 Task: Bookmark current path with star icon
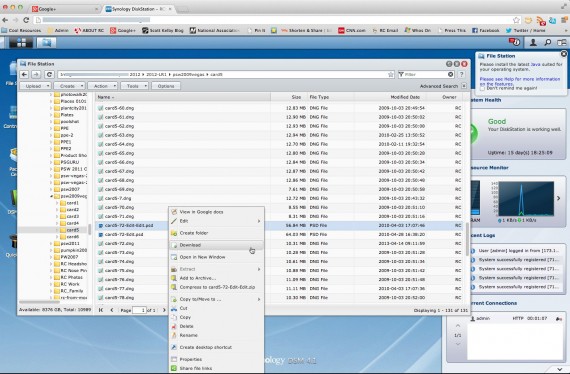(391, 75)
